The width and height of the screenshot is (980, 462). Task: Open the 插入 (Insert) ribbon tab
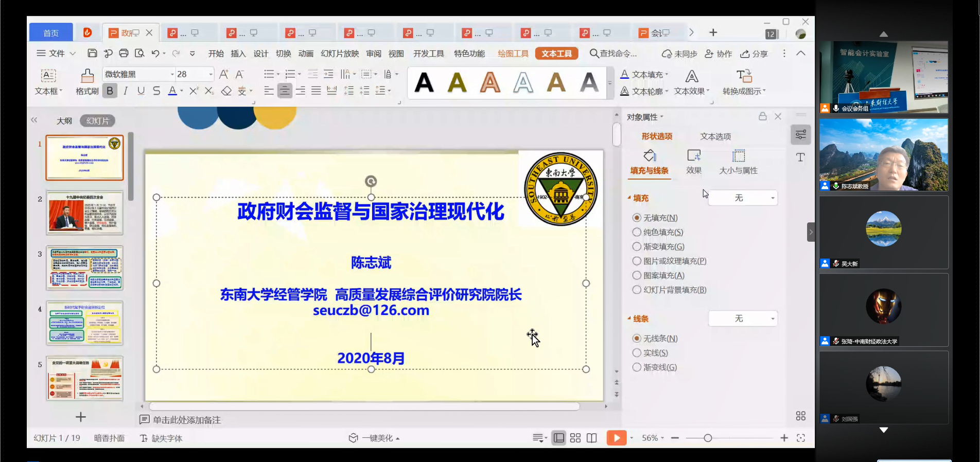(x=238, y=54)
